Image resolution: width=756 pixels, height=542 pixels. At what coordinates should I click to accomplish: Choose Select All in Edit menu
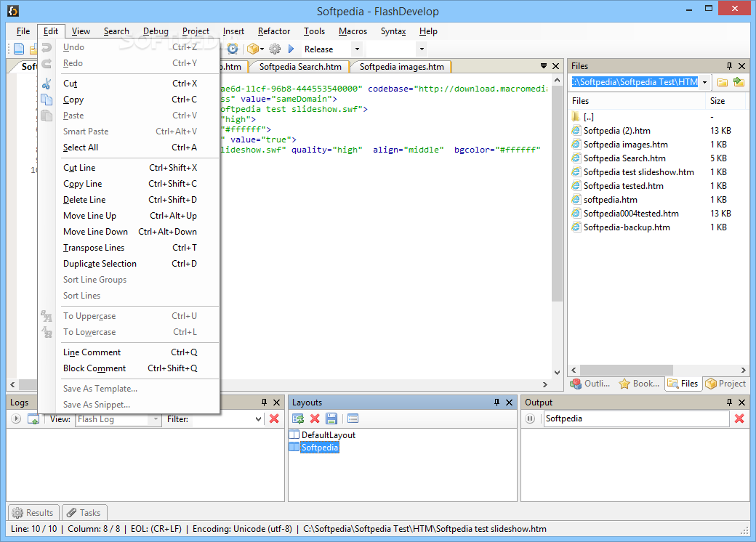(x=129, y=147)
